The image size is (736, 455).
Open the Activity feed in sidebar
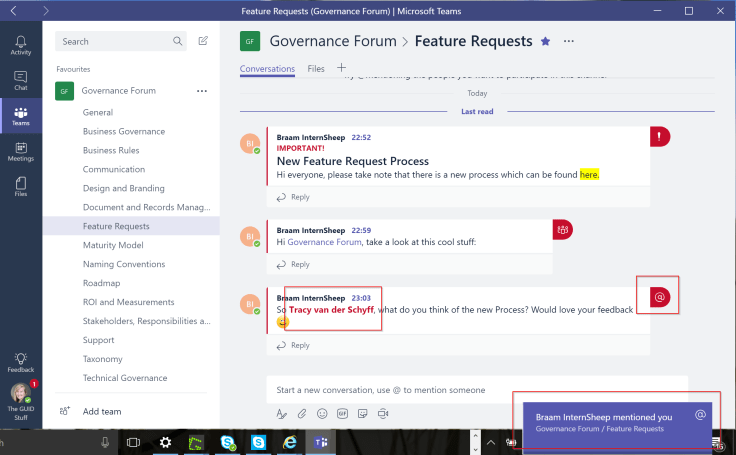tap(20, 45)
